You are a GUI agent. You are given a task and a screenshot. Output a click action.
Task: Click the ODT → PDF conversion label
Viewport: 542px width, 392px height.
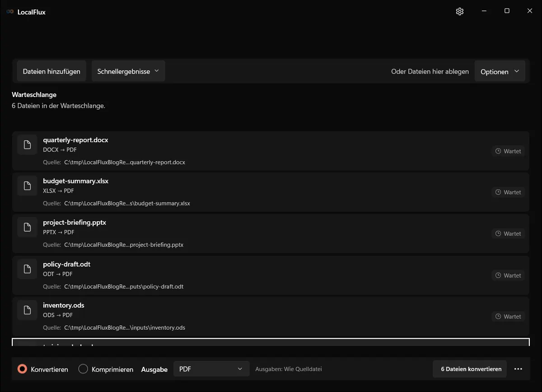[x=57, y=274]
